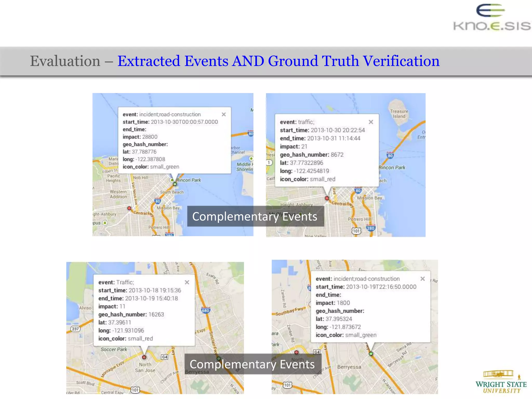
Task: Close the popup with geo_hash_number 16263
Action: [187, 282]
